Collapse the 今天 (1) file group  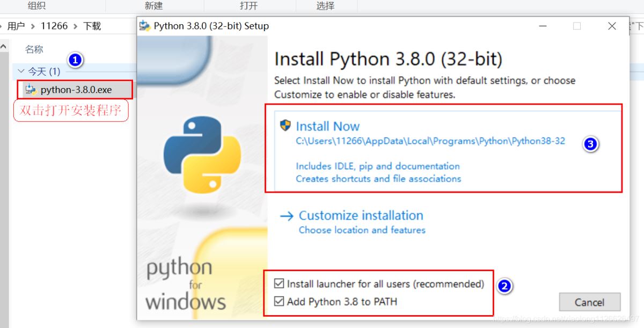(21, 71)
